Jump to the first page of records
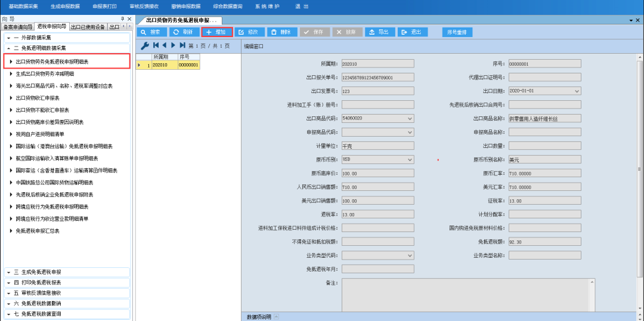Viewport: 644px width, 321px height. tap(156, 45)
